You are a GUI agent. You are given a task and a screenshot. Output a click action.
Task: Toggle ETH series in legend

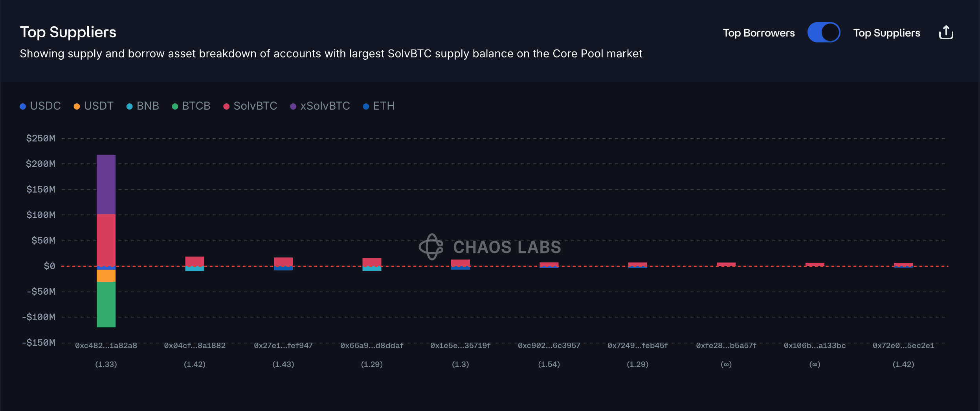(x=379, y=106)
